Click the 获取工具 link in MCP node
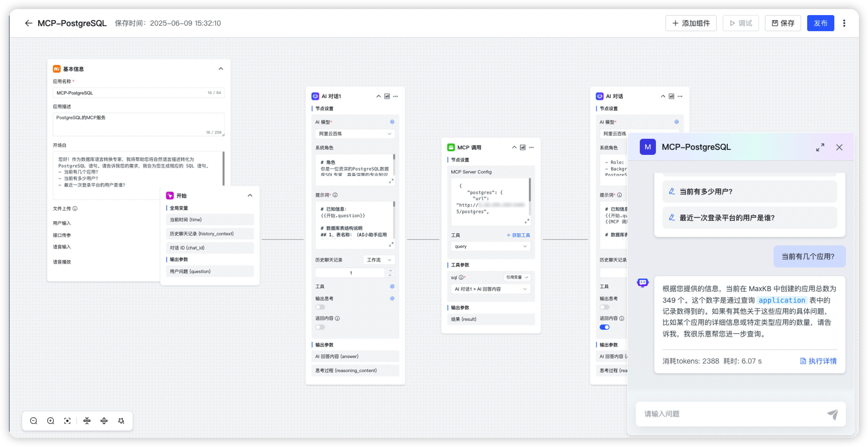This screenshot has height=447, width=868. [x=518, y=235]
